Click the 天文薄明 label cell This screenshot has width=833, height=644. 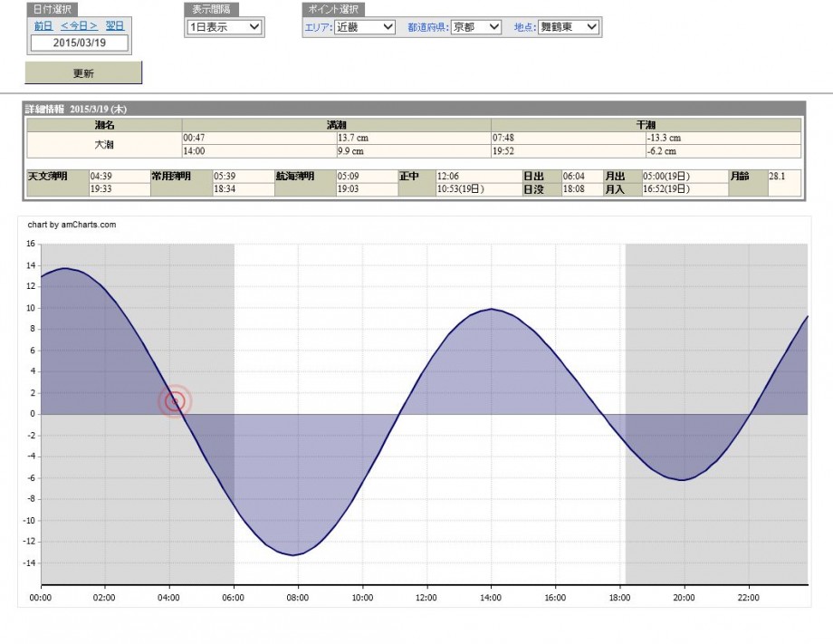[x=58, y=183]
